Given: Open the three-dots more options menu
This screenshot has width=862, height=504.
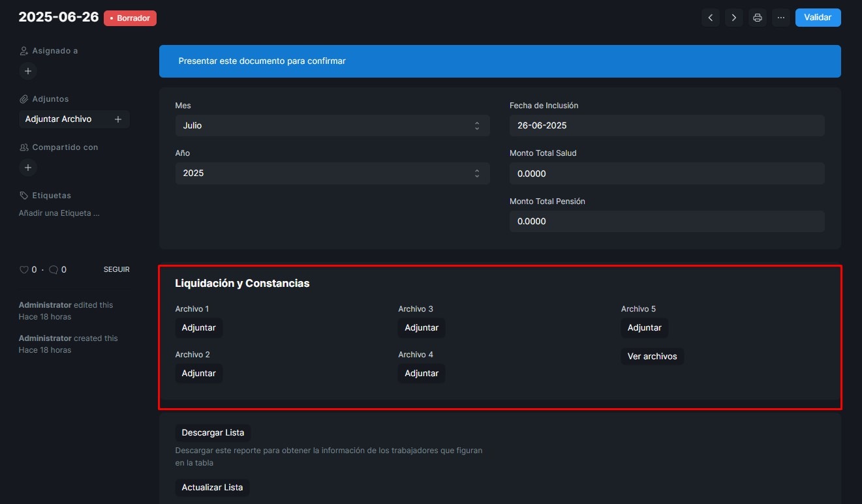Looking at the screenshot, I should tap(780, 18).
